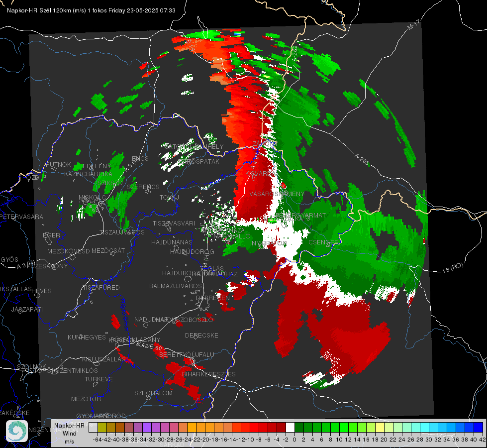
Task: Click the 'Napkor-HR Wind m/s' legend label
Action: (69, 433)
